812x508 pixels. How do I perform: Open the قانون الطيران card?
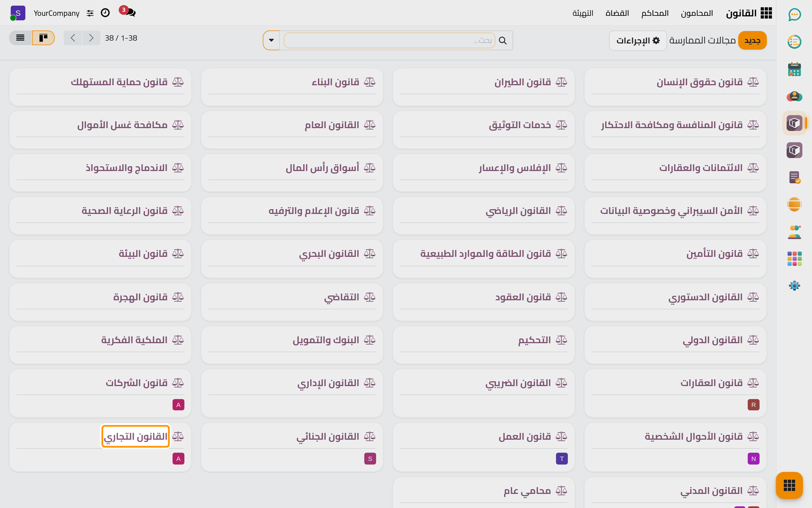pos(483,87)
